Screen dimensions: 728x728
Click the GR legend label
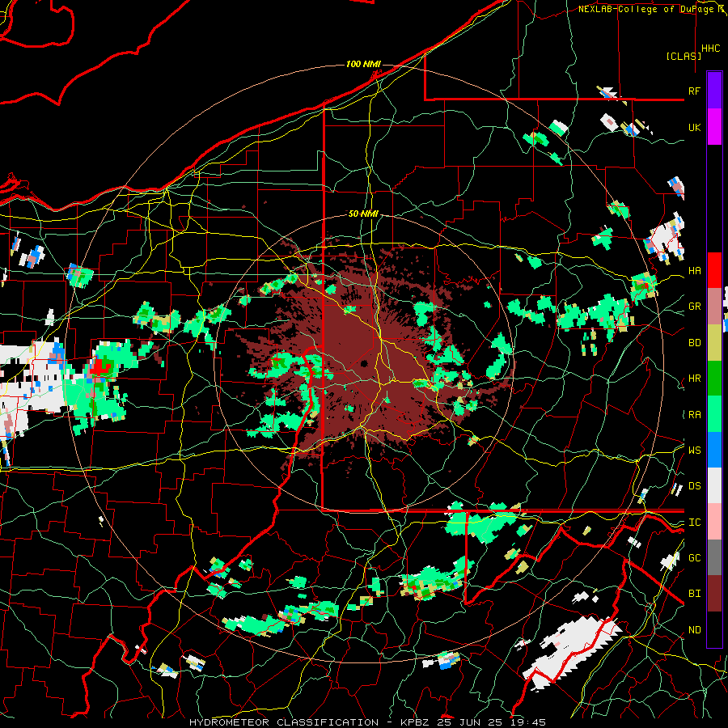695,307
